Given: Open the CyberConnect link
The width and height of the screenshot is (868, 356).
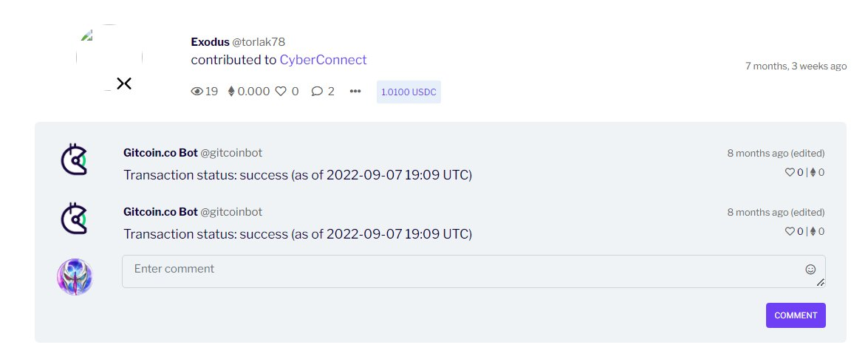Looking at the screenshot, I should click(323, 60).
